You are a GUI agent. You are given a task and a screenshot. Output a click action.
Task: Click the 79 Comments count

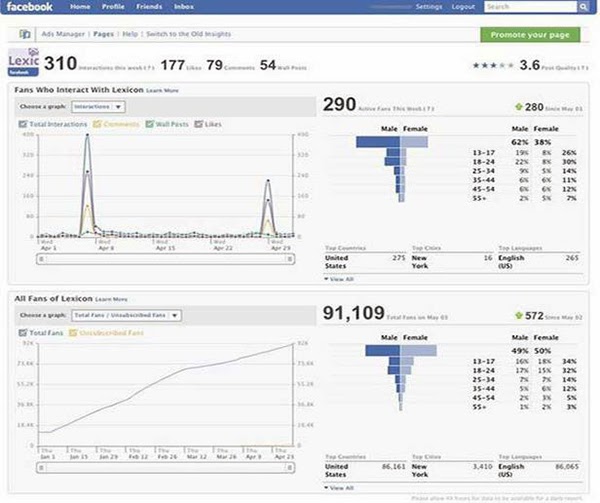tap(215, 65)
